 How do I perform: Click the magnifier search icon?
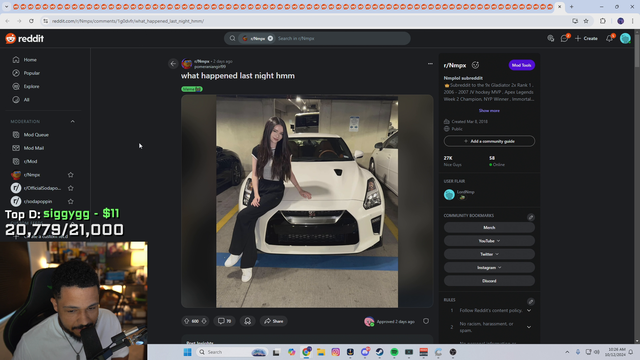tap(232, 38)
